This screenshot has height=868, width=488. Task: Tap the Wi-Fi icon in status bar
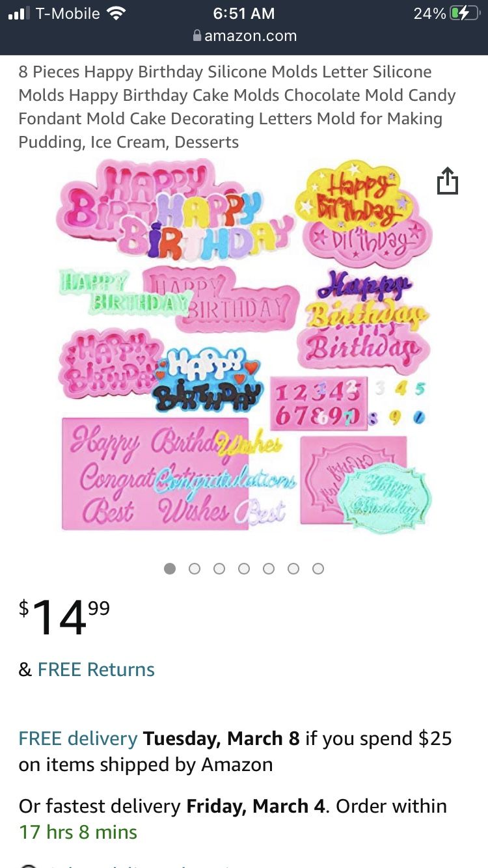(116, 14)
